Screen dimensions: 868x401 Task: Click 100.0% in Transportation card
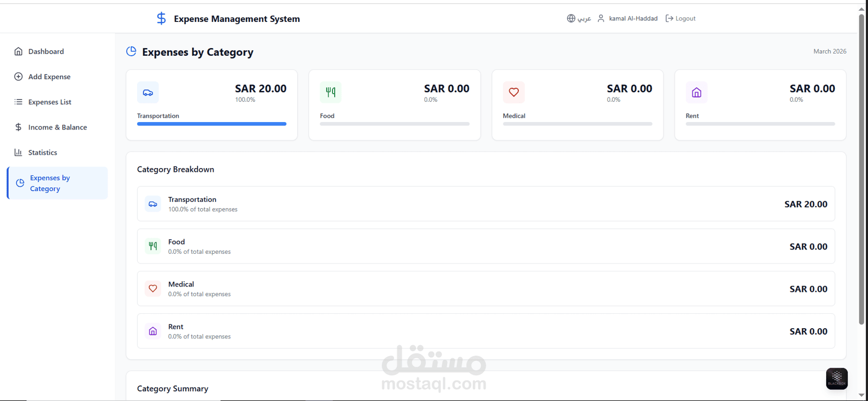click(x=245, y=100)
